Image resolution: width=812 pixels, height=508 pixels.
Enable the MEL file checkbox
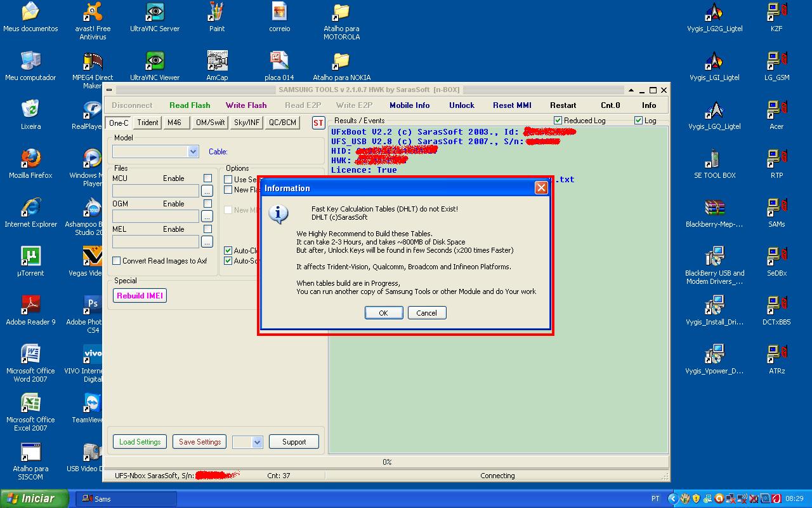click(x=207, y=229)
